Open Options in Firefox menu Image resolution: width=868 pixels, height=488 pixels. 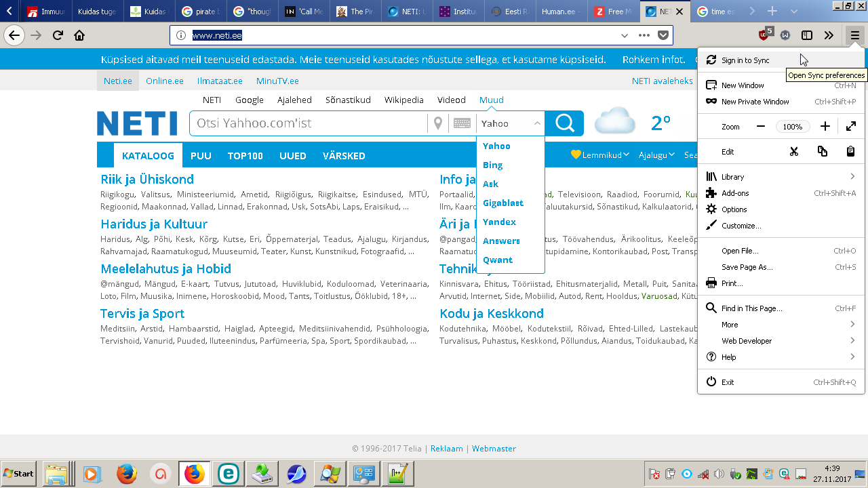pos(781,209)
